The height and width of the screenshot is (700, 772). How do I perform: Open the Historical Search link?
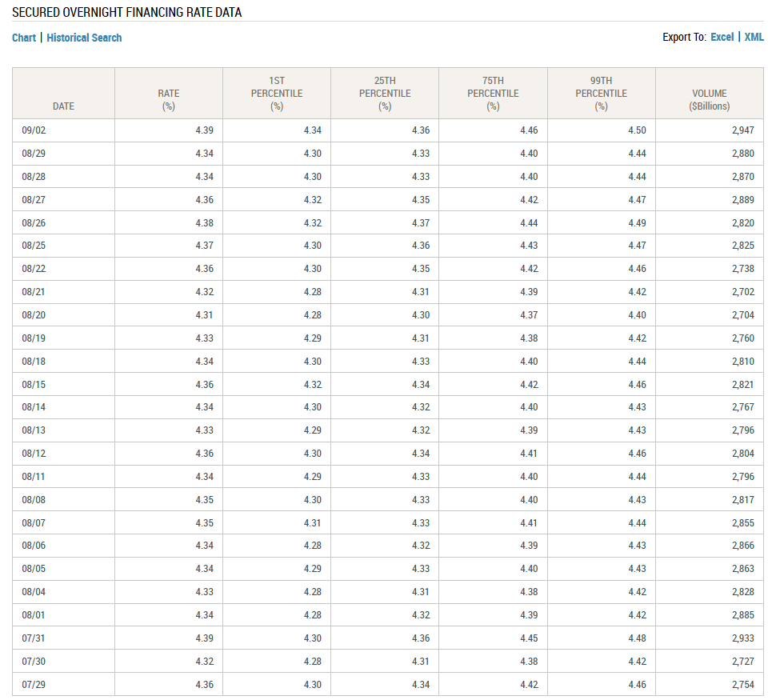84,38
